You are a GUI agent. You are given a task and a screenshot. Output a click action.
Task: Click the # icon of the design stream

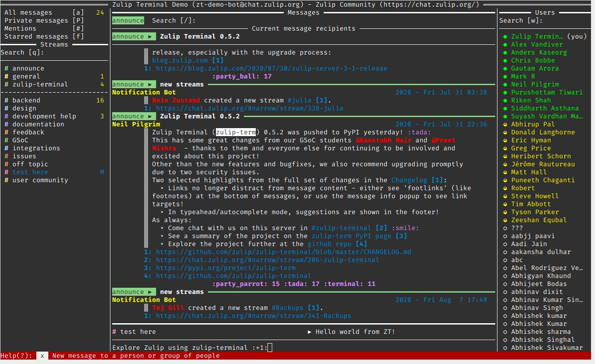(x=7, y=108)
